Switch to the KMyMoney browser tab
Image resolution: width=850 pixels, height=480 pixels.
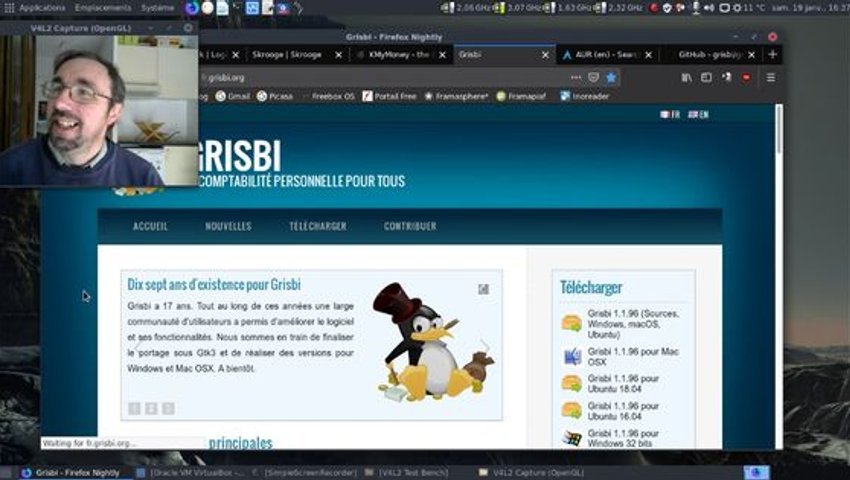(x=399, y=55)
